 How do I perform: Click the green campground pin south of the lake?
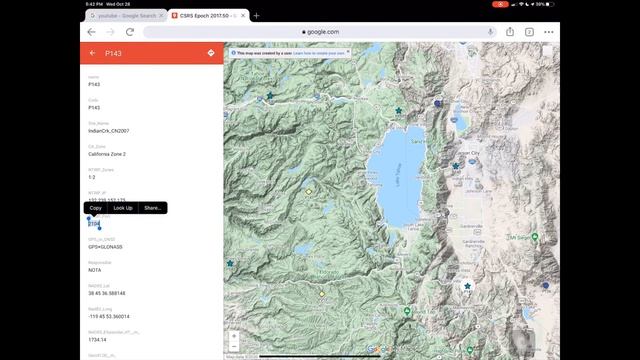(x=407, y=311)
